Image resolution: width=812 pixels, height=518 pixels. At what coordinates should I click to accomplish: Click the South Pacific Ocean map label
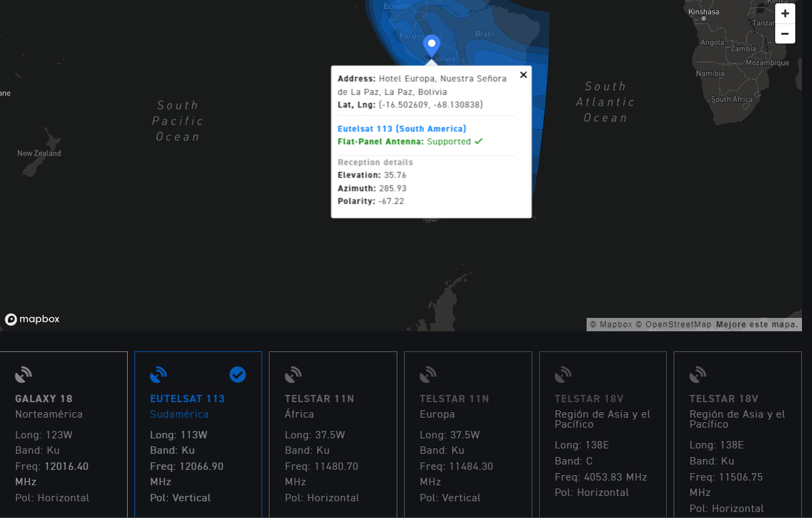tap(178, 121)
